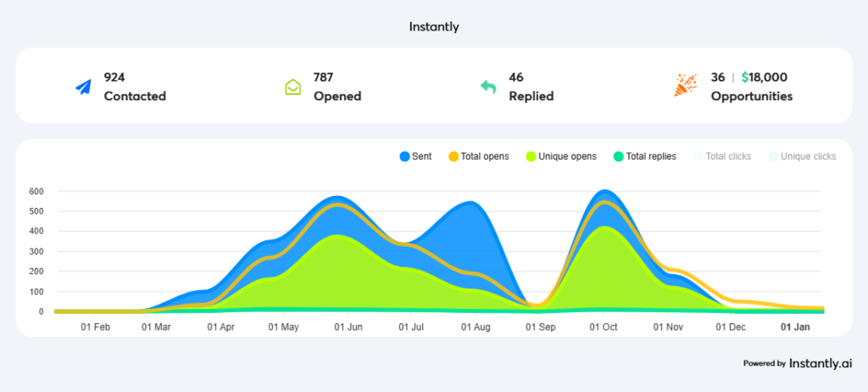Click the 01 Dec axis label
The width and height of the screenshot is (868, 392).
(x=730, y=328)
